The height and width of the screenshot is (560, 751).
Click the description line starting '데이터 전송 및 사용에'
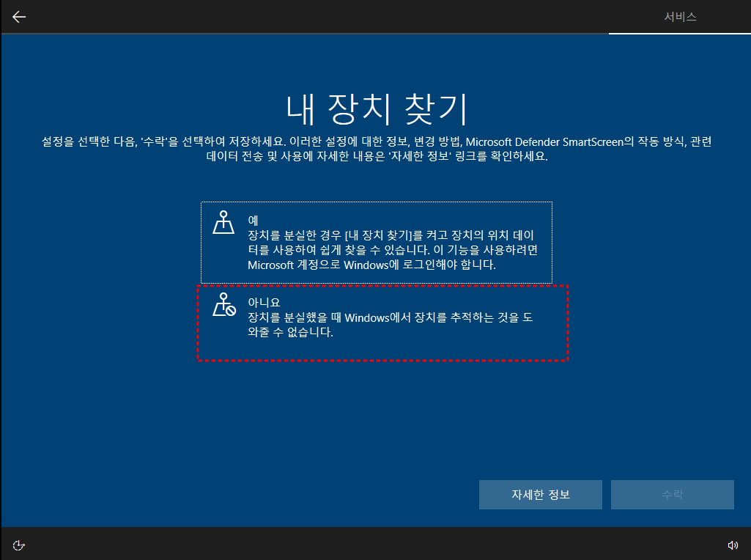click(377, 156)
